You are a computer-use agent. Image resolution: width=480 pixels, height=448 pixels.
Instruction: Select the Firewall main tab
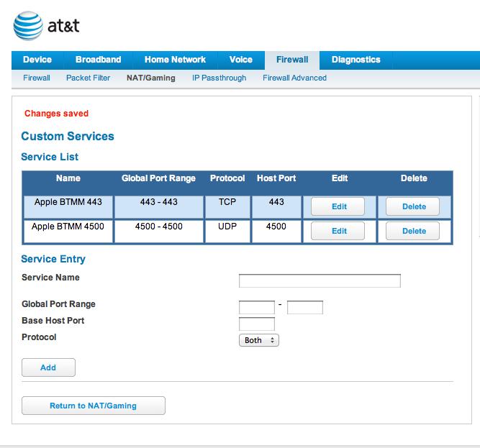292,60
